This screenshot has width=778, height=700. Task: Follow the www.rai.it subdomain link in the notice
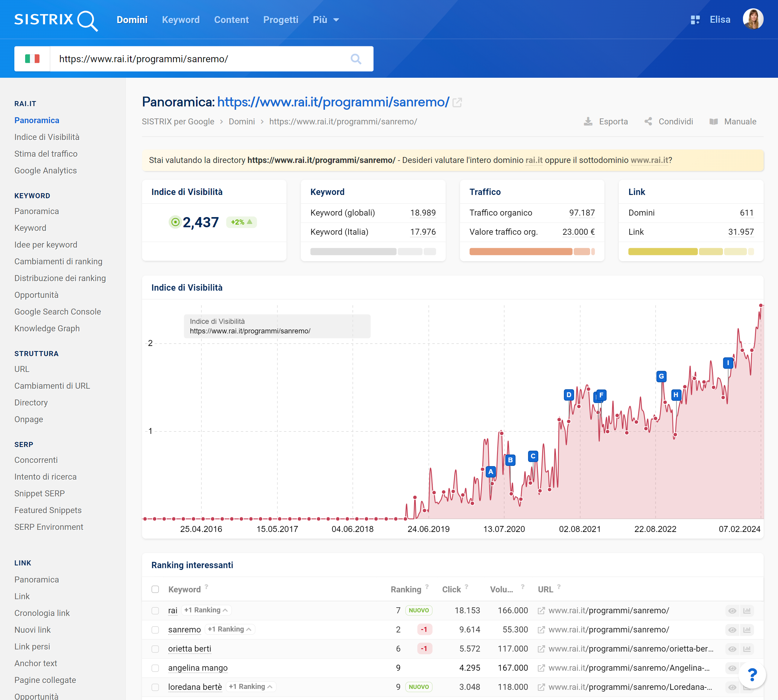point(649,160)
